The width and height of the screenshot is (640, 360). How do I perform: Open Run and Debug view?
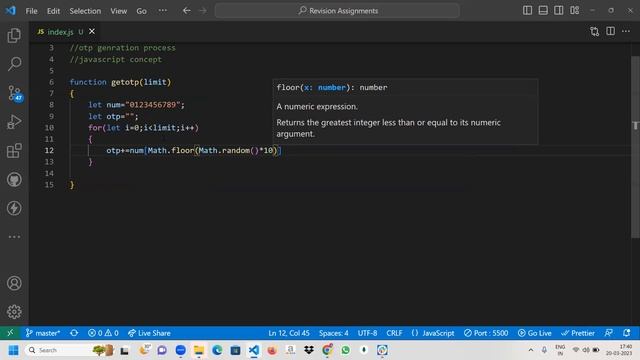click(14, 122)
